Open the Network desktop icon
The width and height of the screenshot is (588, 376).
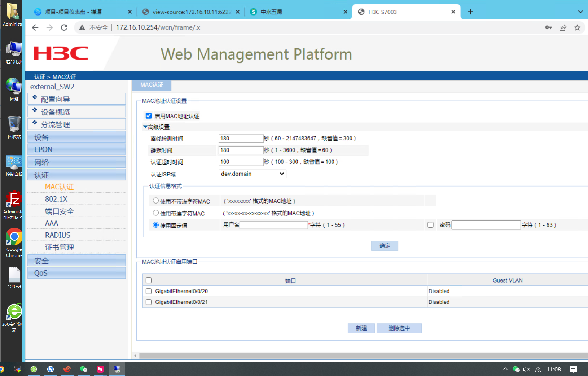[x=14, y=89]
